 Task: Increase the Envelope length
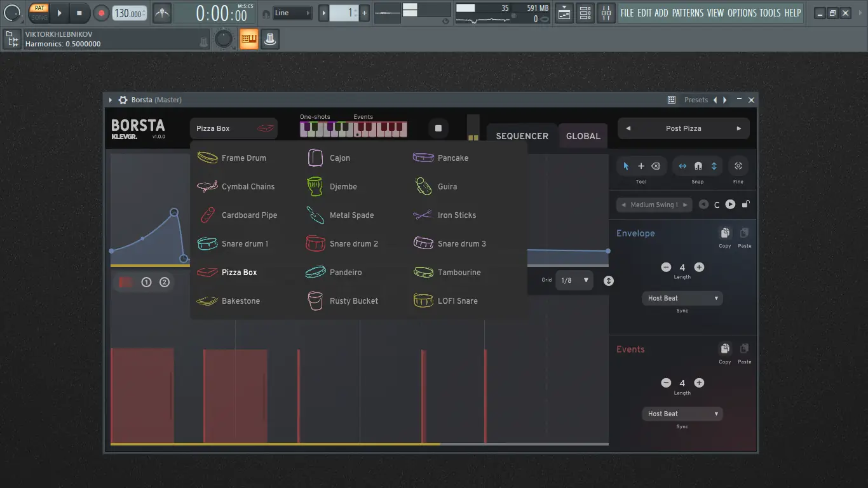pyautogui.click(x=699, y=268)
